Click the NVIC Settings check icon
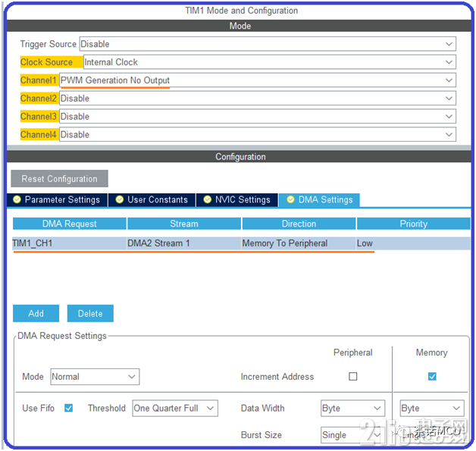 [x=208, y=199]
